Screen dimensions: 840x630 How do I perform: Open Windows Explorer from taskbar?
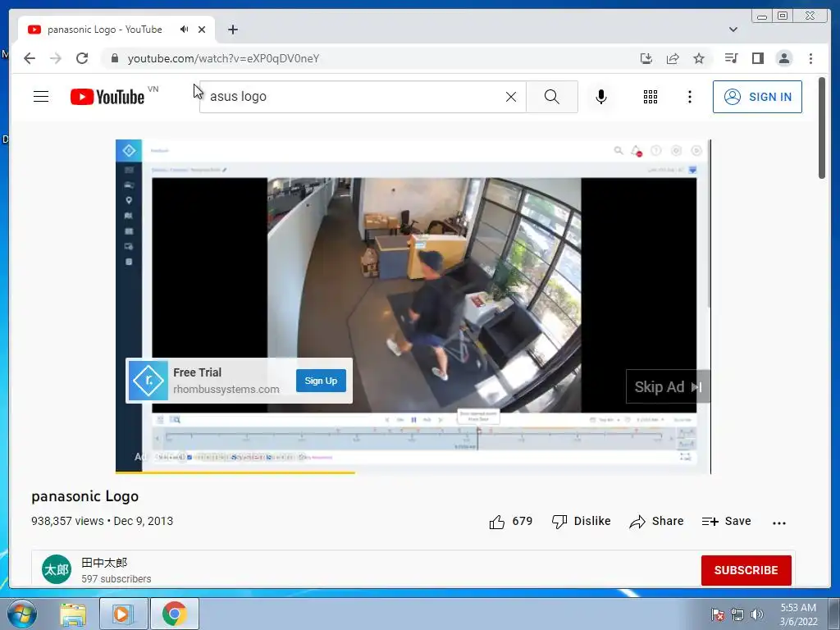[x=73, y=614]
